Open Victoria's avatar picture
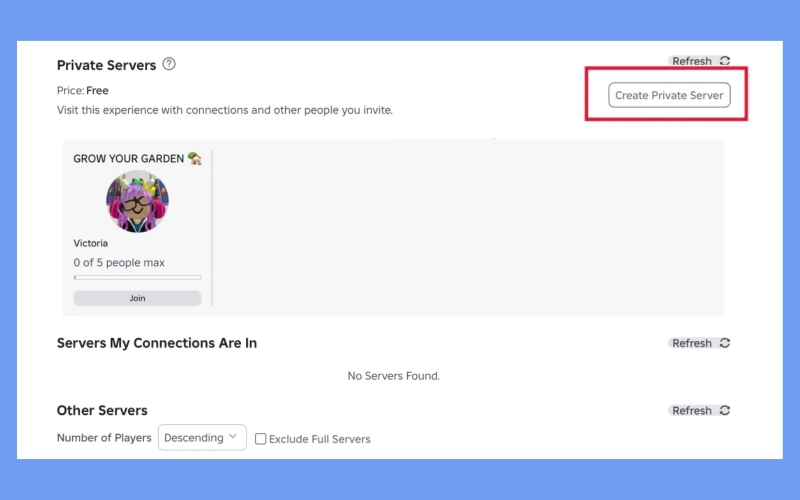 (x=137, y=201)
